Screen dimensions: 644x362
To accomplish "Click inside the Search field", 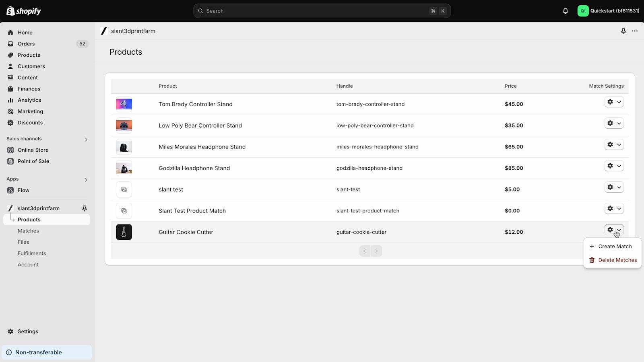I will click(322, 11).
